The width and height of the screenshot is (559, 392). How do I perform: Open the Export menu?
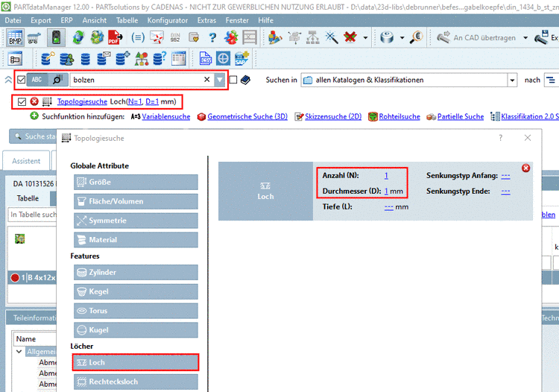[x=41, y=20]
